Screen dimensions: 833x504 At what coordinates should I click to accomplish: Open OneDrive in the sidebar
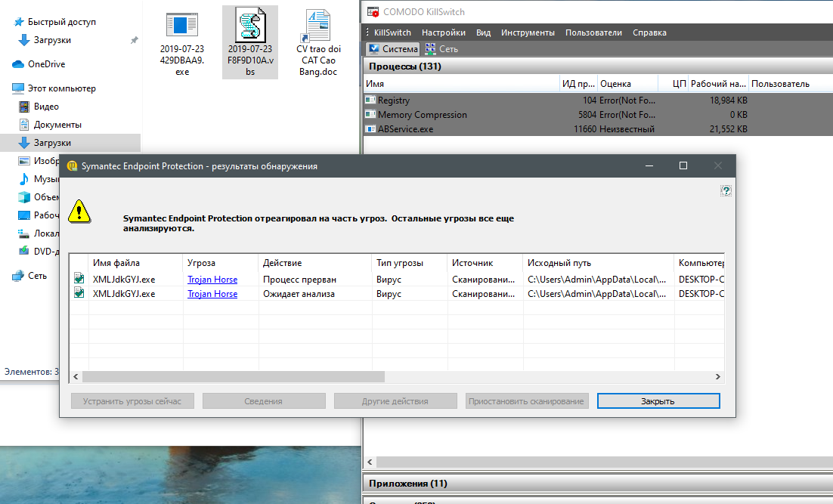(47, 63)
